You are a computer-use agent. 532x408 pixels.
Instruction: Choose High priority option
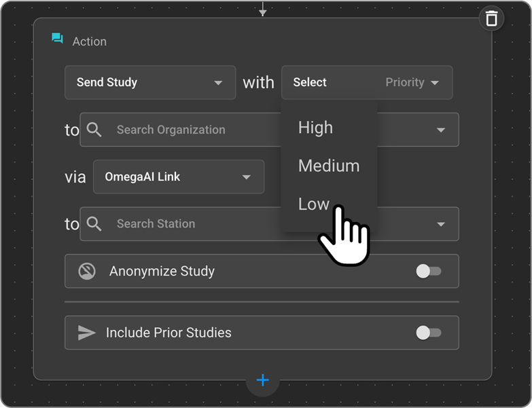(315, 128)
